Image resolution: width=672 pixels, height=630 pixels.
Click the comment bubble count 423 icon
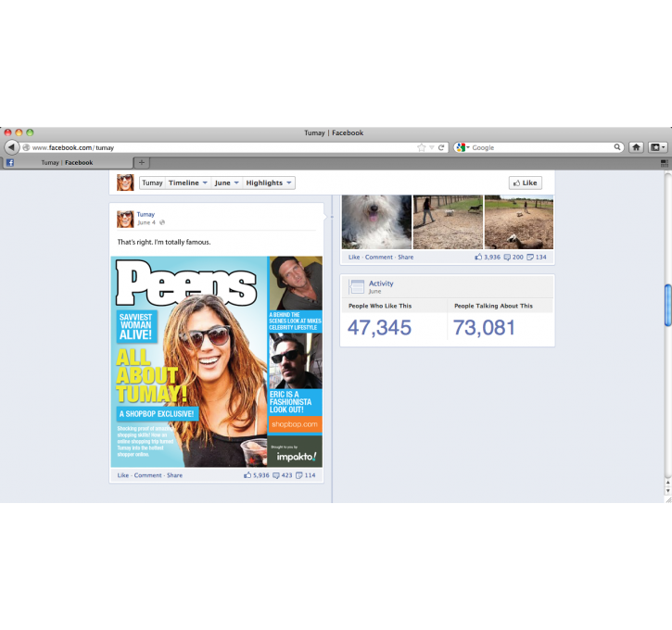pos(276,475)
